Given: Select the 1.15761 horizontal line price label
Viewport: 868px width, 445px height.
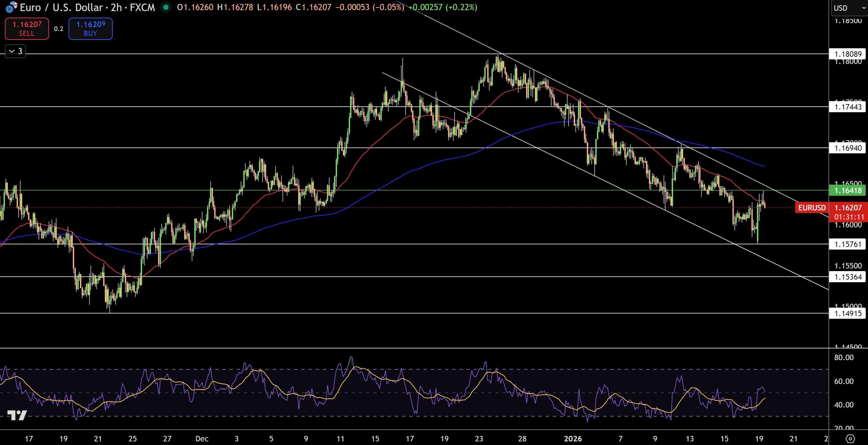Looking at the screenshot, I should pos(848,244).
